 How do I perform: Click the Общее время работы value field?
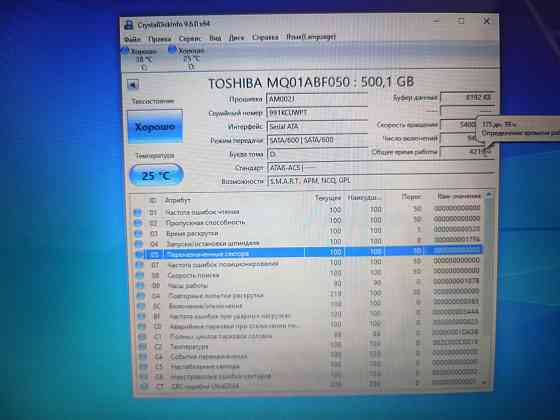tap(468, 152)
